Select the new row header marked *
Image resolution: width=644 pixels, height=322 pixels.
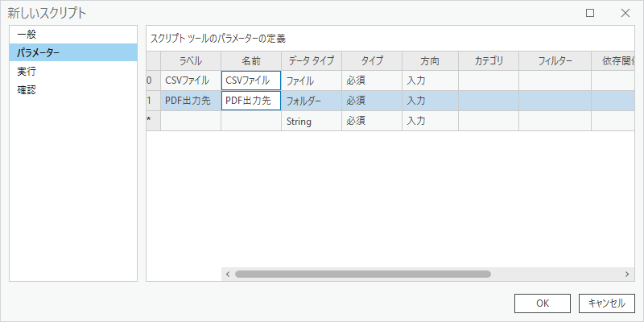[x=153, y=121]
